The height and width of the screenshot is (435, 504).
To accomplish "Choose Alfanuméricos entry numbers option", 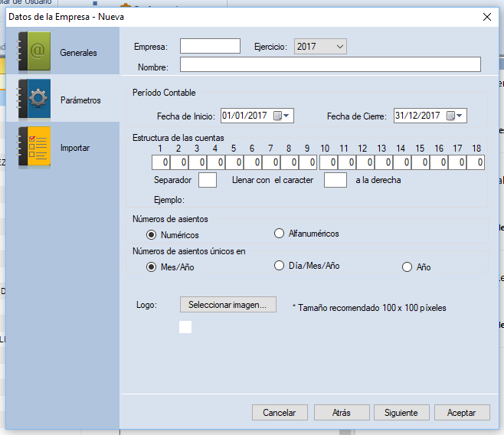I will tap(279, 234).
